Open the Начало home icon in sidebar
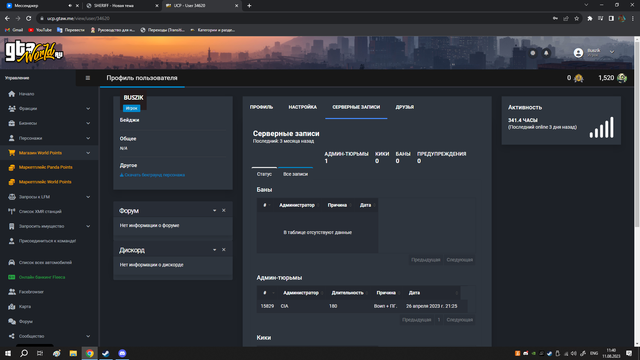This screenshot has width=640, height=360. (11, 94)
